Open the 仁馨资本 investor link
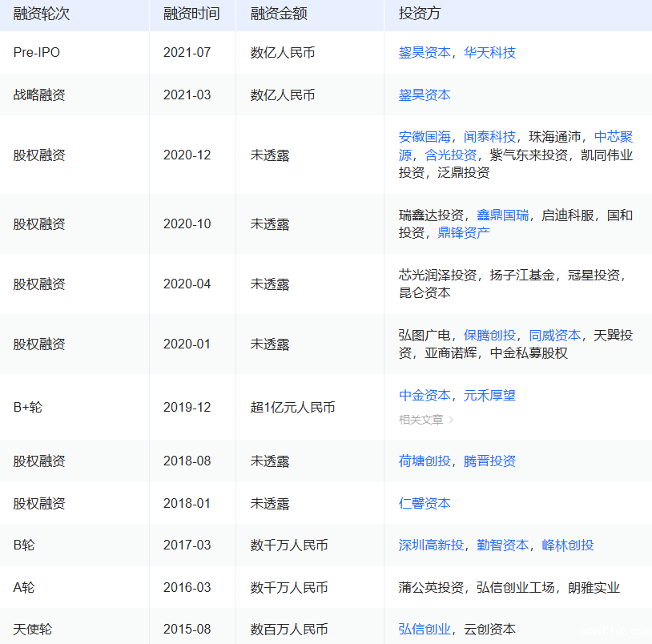 click(425, 504)
